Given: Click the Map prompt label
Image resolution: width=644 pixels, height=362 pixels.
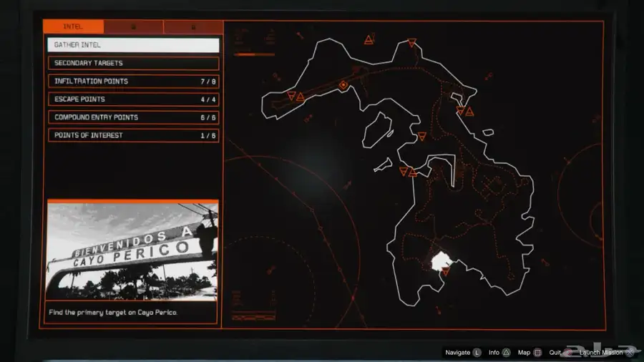Looking at the screenshot, I should [x=524, y=353].
